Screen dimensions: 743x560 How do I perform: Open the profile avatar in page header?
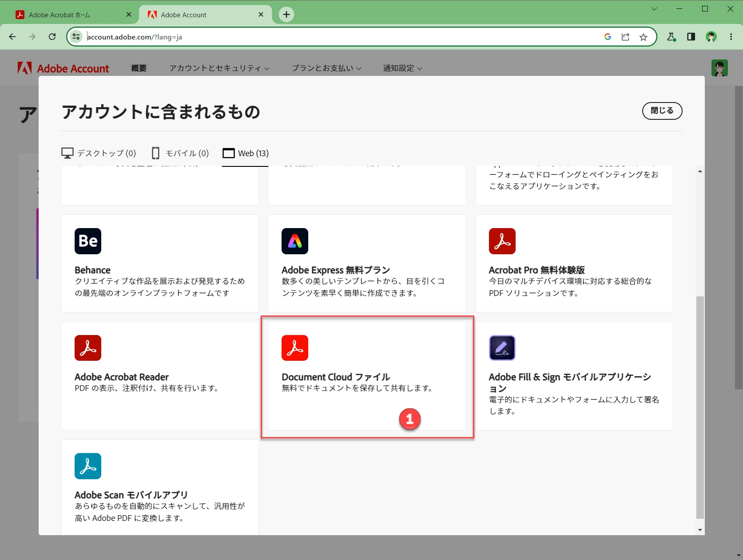(x=719, y=68)
